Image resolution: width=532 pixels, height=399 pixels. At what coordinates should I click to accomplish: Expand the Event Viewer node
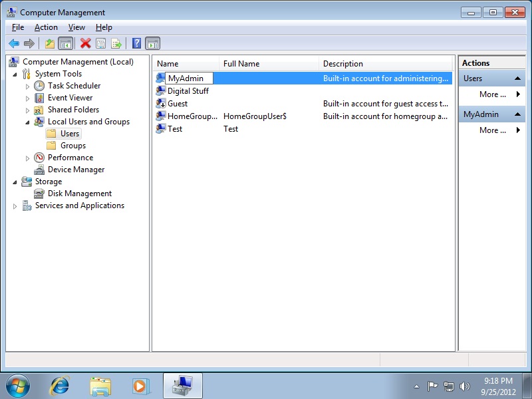(27, 98)
